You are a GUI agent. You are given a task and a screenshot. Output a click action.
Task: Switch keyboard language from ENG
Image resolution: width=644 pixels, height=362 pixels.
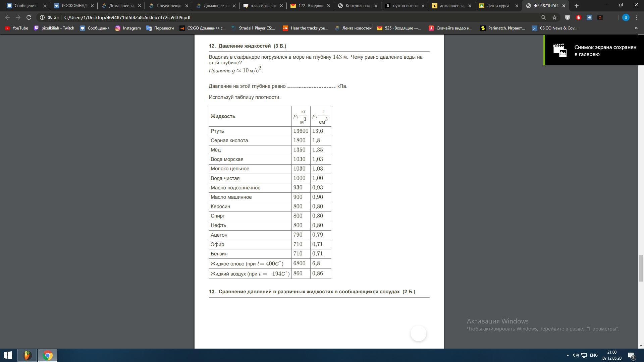click(594, 355)
